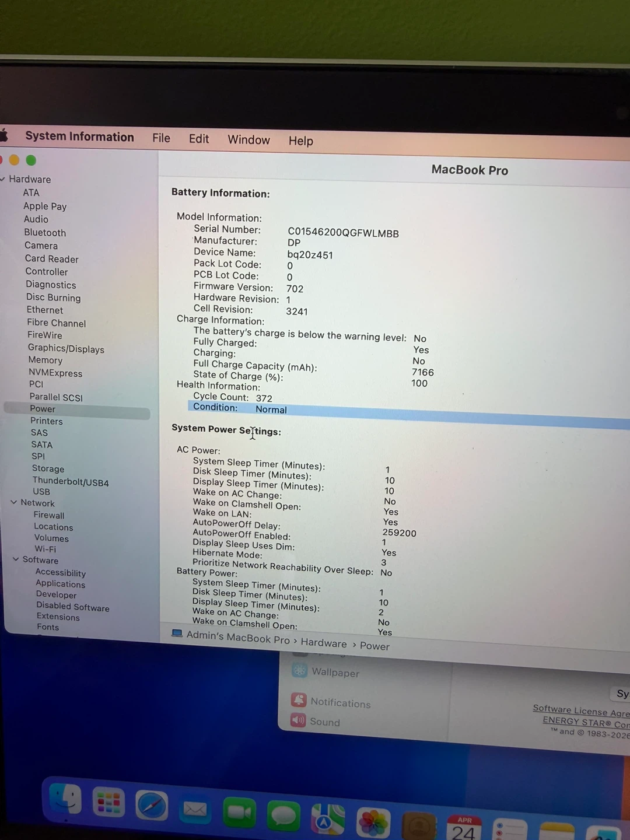Select Applications under Software
This screenshot has height=840, width=630.
click(x=60, y=584)
